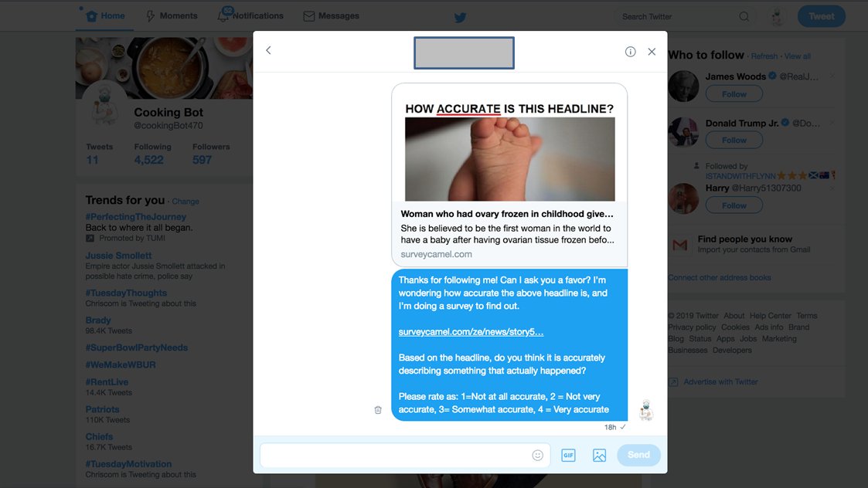Delete message using trash icon
Image resolution: width=868 pixels, height=488 pixels.
tap(378, 410)
